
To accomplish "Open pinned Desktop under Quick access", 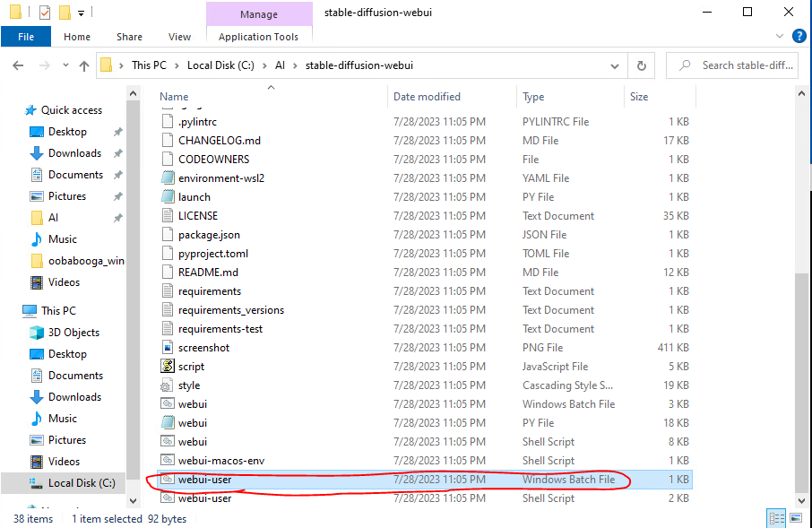I will click(x=67, y=132).
